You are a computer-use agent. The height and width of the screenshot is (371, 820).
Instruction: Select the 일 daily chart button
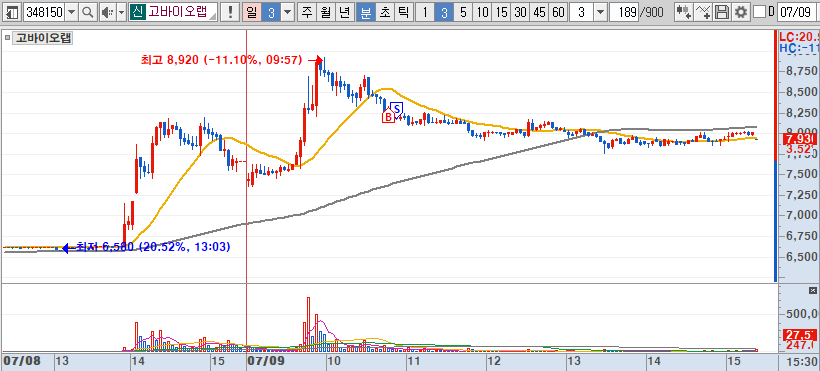pyautogui.click(x=251, y=12)
